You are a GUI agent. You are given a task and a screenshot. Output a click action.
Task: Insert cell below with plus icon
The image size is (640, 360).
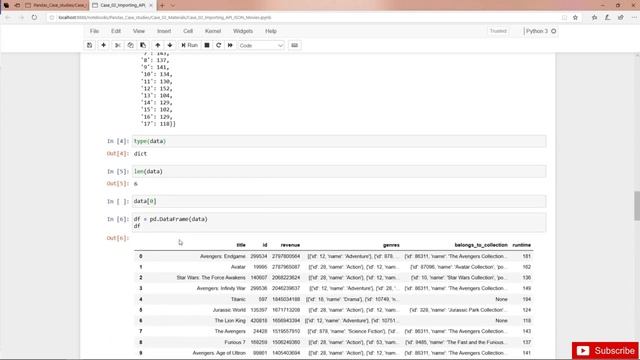[x=103, y=45]
